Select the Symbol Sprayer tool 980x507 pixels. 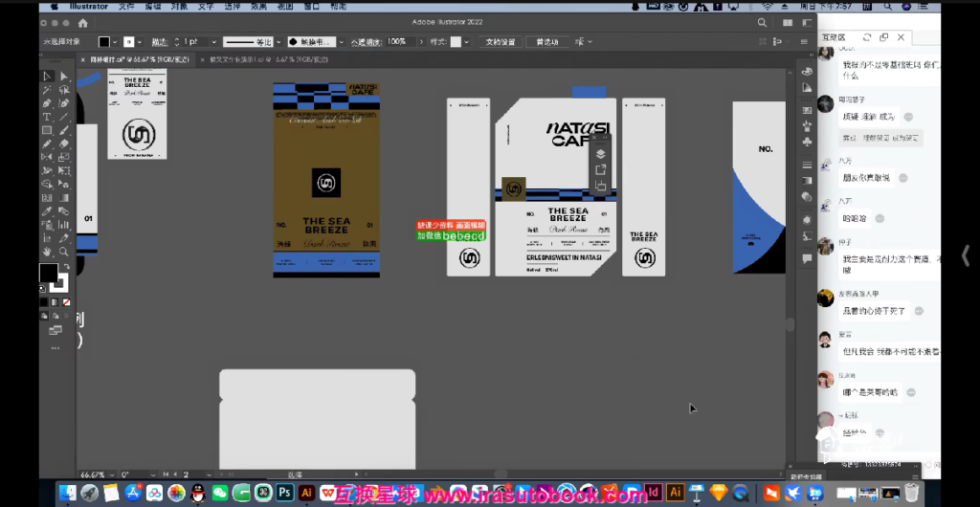[47, 225]
